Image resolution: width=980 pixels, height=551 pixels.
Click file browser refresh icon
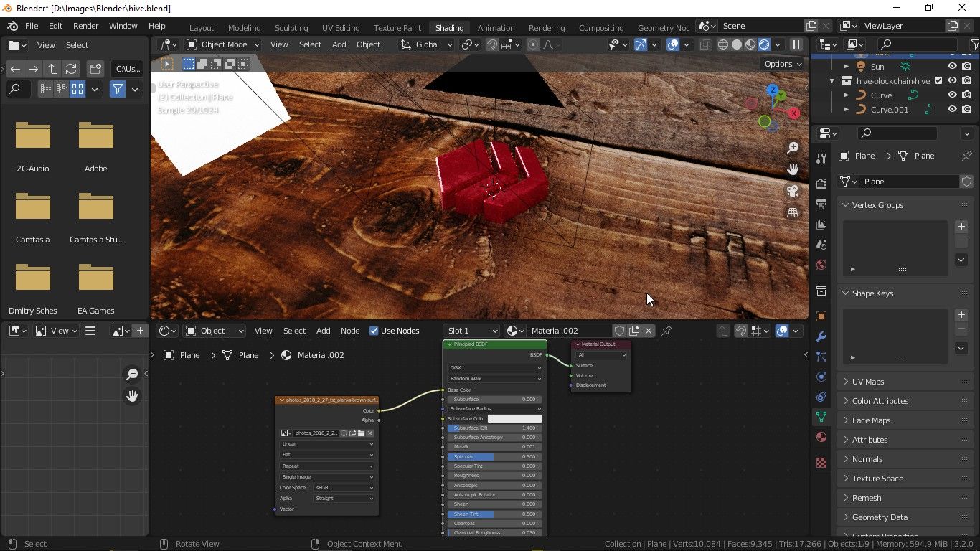[x=70, y=69]
